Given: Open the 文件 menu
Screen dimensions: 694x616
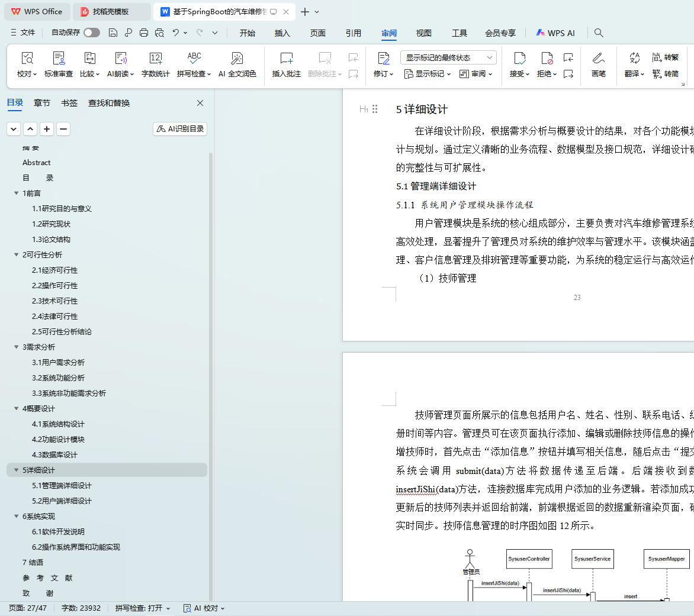Looking at the screenshot, I should 23,33.
